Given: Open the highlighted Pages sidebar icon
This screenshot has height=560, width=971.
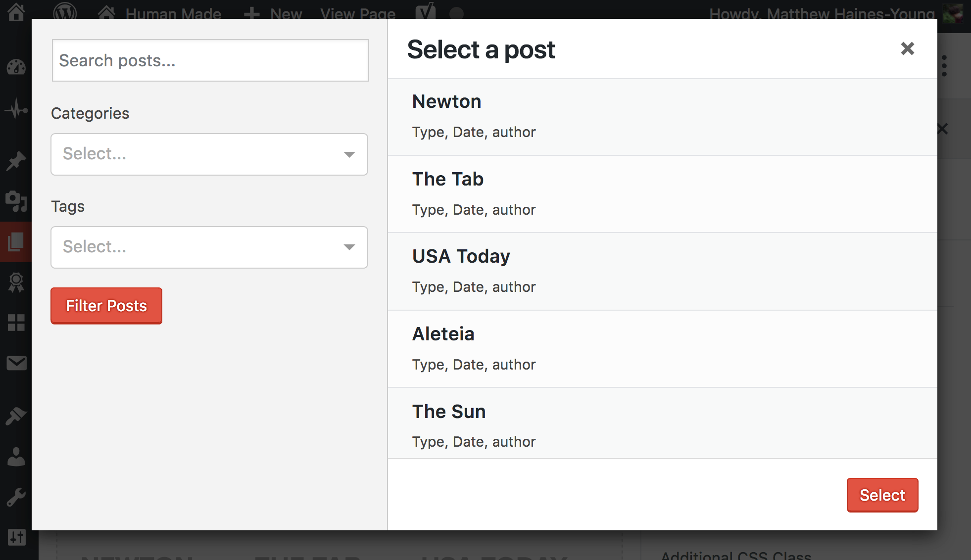Looking at the screenshot, I should tap(16, 242).
